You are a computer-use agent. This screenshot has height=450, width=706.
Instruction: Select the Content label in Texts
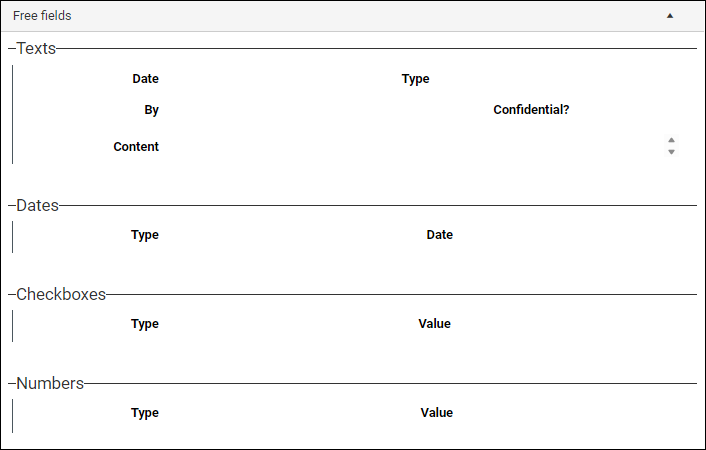(x=136, y=147)
